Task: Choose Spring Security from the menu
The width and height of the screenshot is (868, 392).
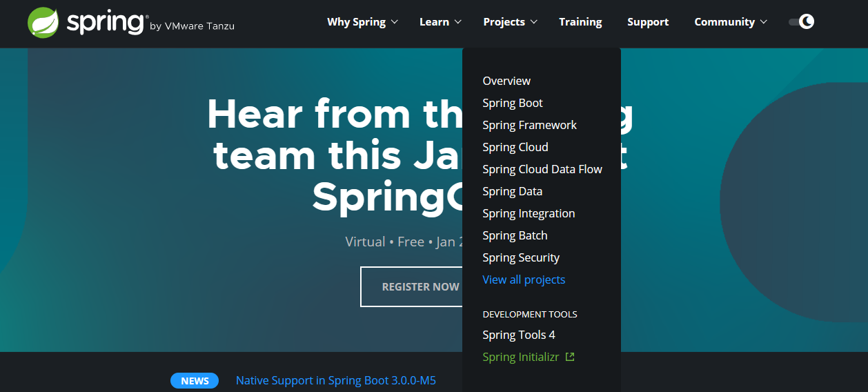Action: tap(521, 257)
